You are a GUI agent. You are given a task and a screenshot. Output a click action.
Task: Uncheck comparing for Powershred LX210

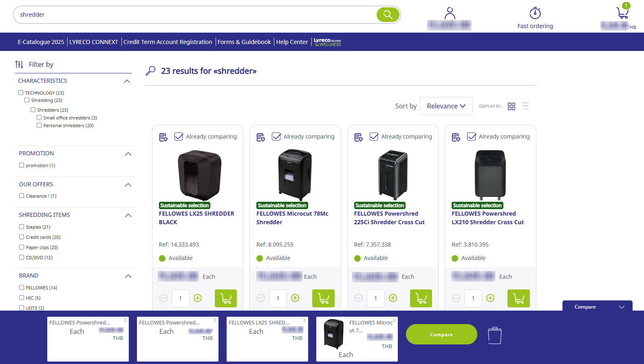click(472, 137)
